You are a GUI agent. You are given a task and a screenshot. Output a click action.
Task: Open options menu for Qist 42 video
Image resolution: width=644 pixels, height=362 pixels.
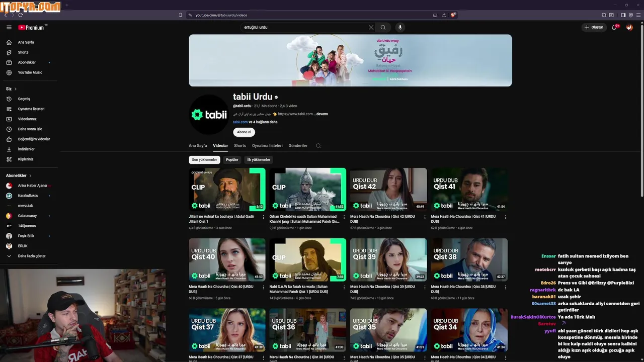pos(425,217)
